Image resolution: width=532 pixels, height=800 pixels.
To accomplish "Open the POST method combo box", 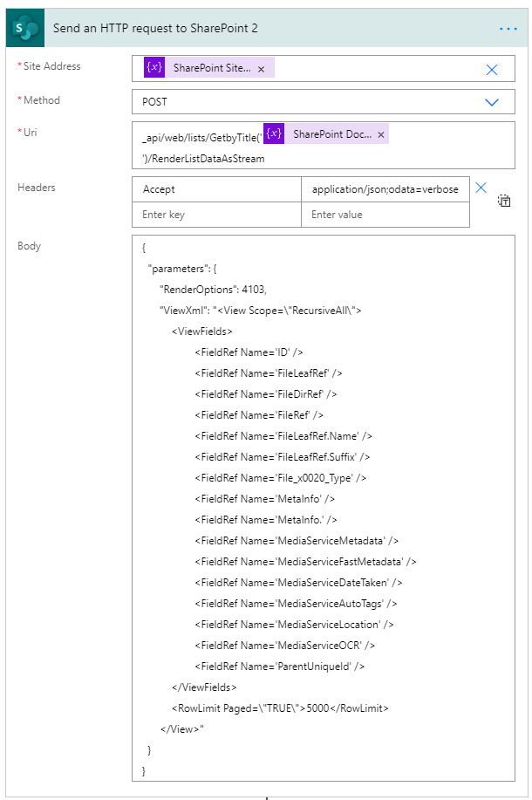I will click(305, 102).
